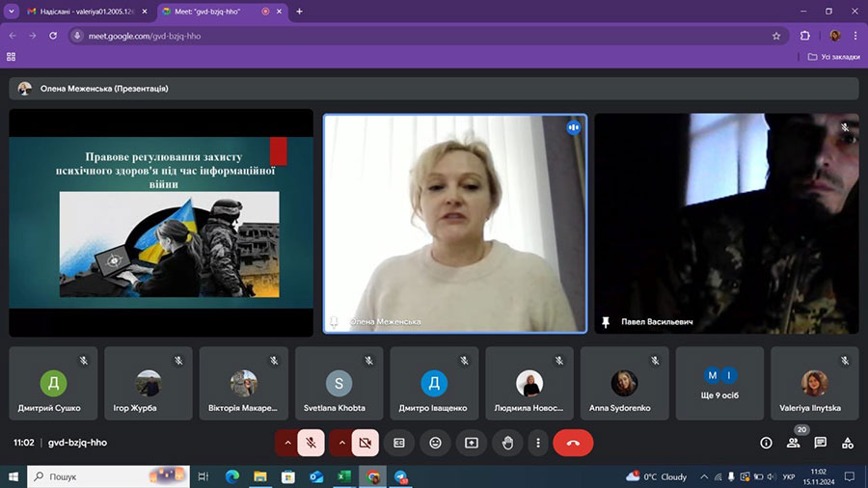Raise hand in the meeting
This screenshot has height=488, width=868.
[x=506, y=443]
